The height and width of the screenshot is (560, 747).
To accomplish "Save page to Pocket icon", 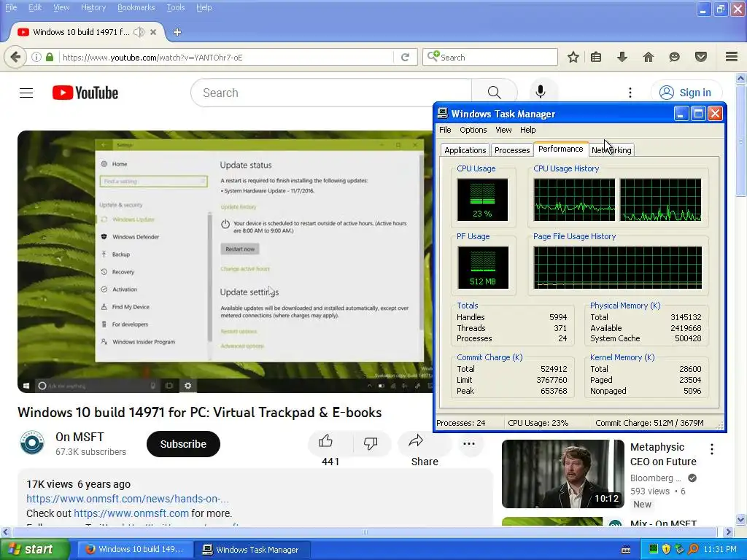I will click(x=701, y=57).
